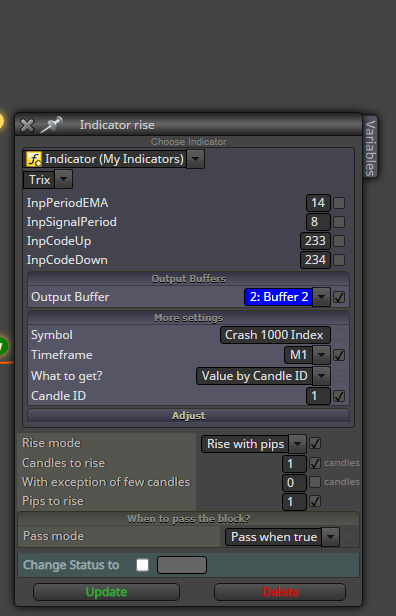
Task: Toggle the dimmed Symbol checkbox
Action: (x=339, y=335)
